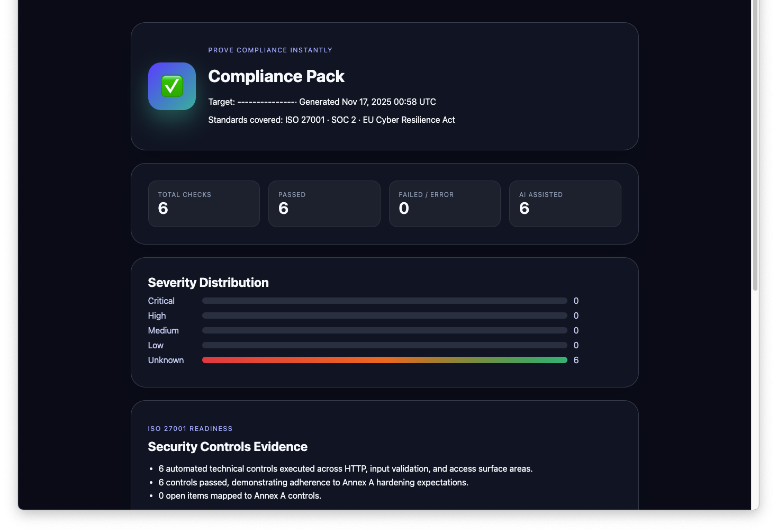This screenshot has width=777, height=532.
Task: Click the Low severity bar
Action: point(384,345)
